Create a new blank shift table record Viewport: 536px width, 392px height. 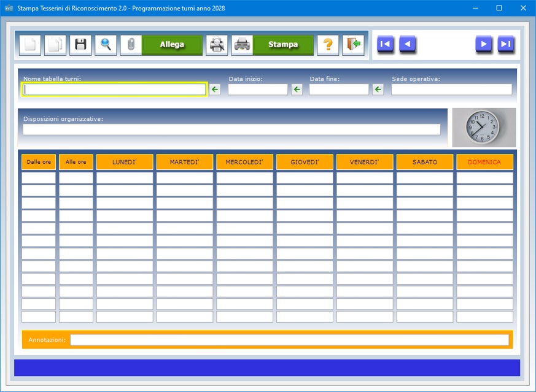click(x=30, y=45)
